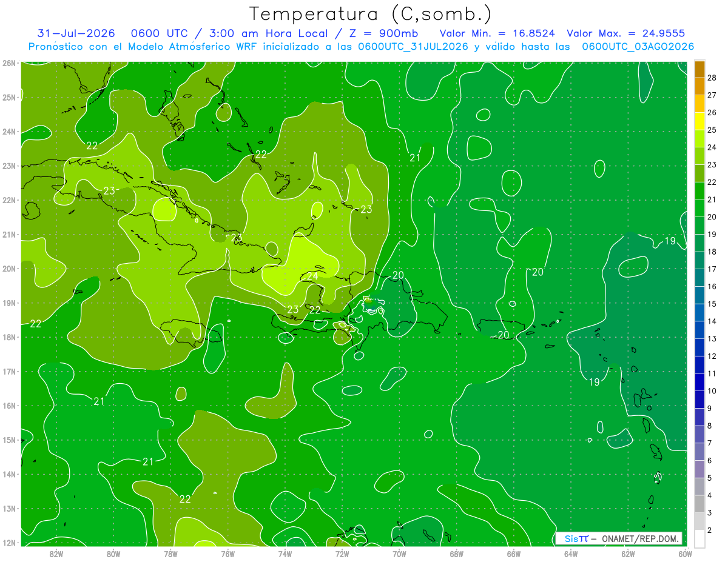Click the '24' contour label on the map
This screenshot has width=728, height=562.
312,276
